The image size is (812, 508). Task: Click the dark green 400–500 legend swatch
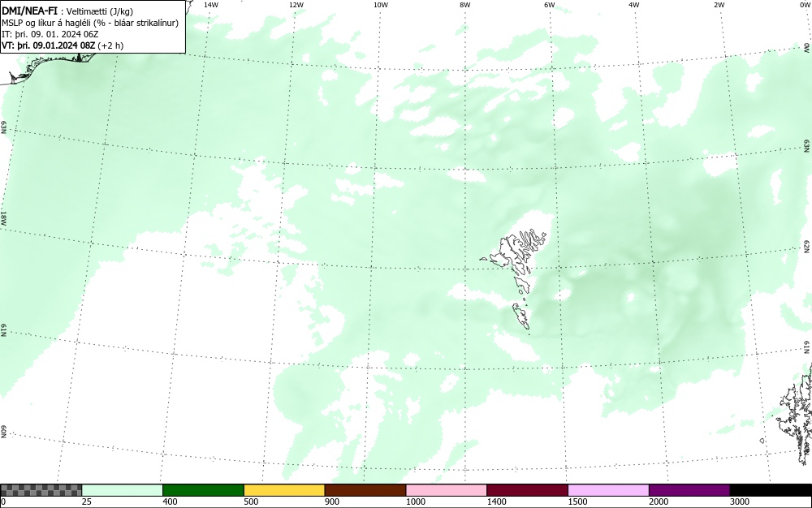coord(203,490)
